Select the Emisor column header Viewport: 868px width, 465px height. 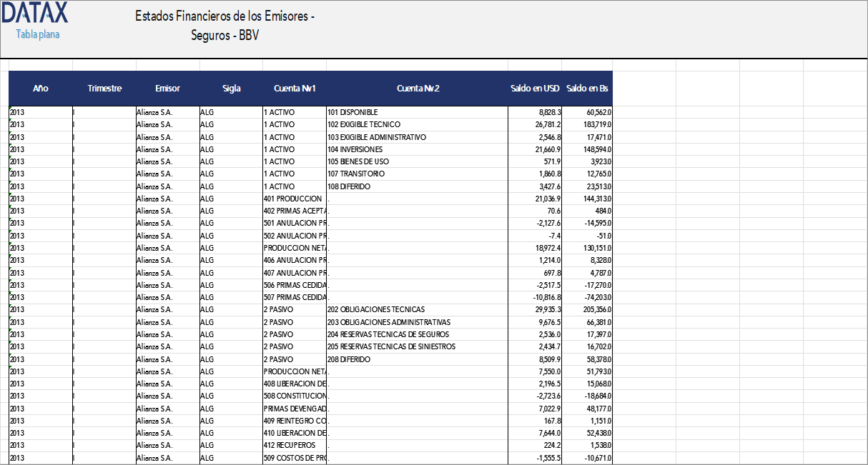[167, 89]
